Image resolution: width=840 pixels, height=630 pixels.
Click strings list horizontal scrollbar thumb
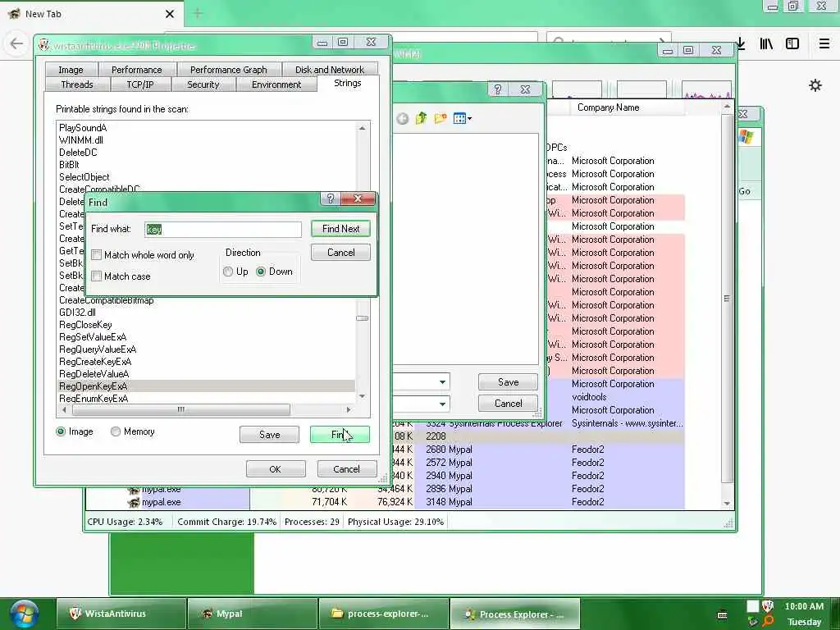pos(181,410)
